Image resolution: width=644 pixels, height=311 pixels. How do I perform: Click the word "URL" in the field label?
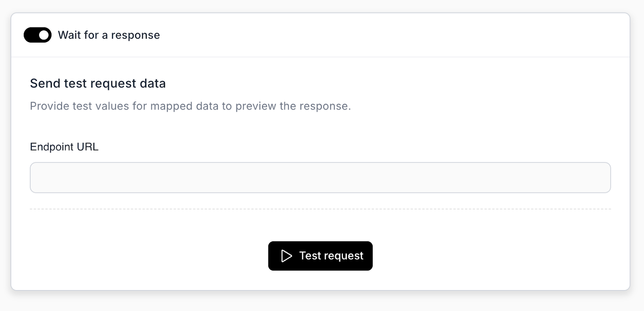coord(87,147)
